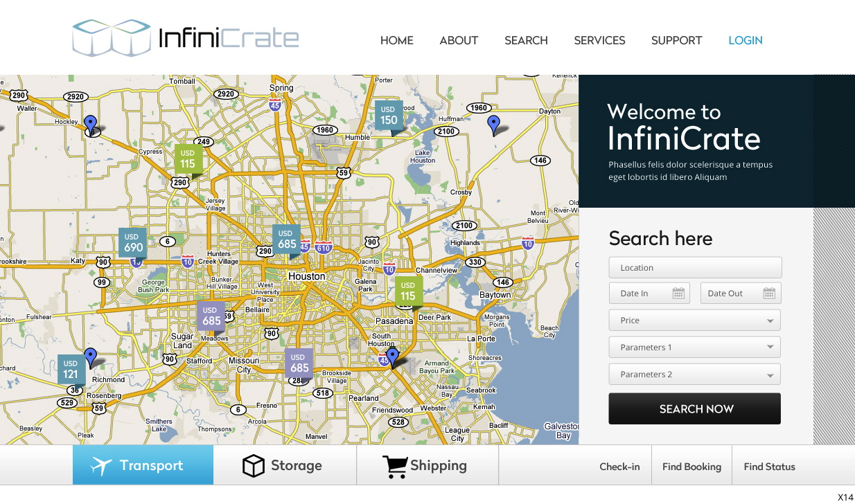Open the Date Out calendar icon
This screenshot has height=504, width=855.
click(x=769, y=294)
